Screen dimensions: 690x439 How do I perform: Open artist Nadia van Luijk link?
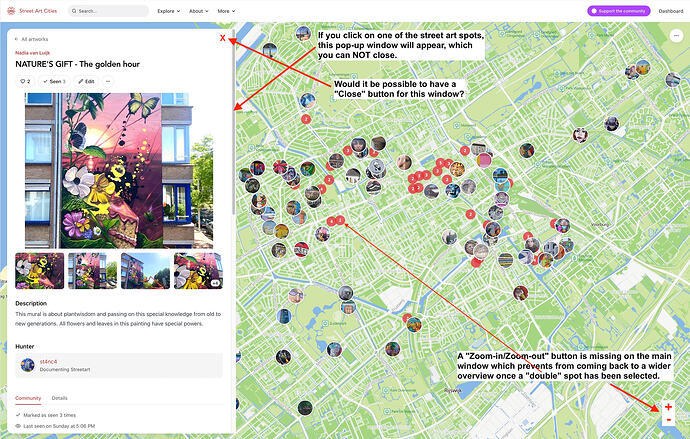pyautogui.click(x=33, y=53)
